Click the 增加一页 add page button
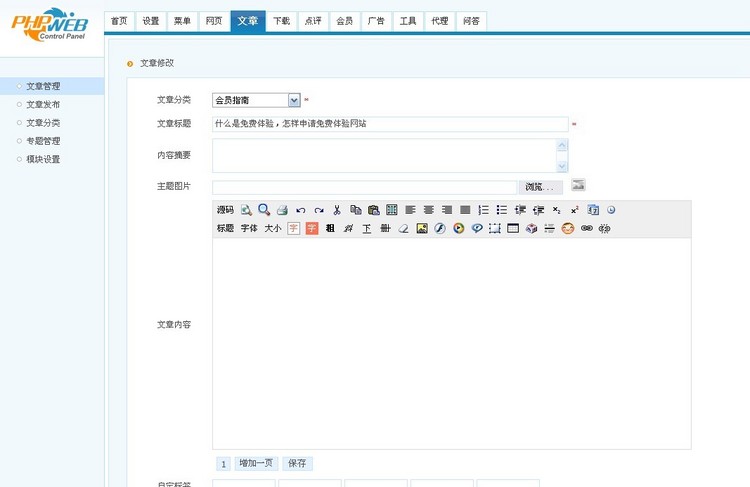 [x=256, y=463]
